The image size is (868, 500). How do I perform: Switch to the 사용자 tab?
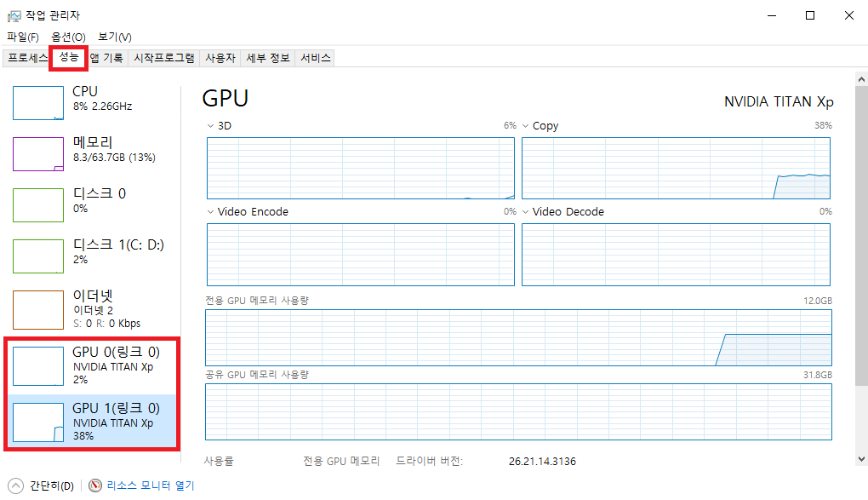220,58
